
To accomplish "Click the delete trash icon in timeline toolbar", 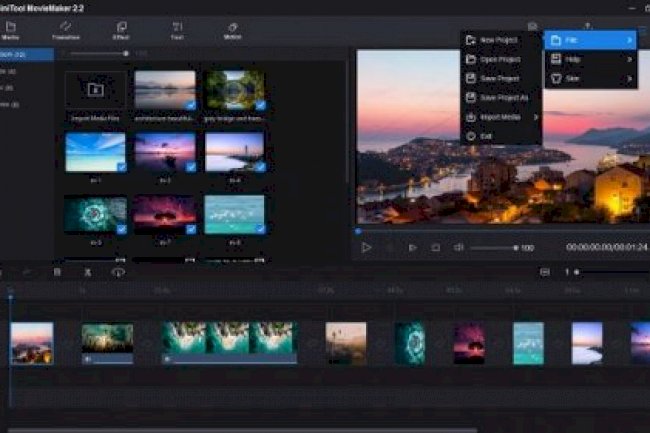I will (x=57, y=272).
